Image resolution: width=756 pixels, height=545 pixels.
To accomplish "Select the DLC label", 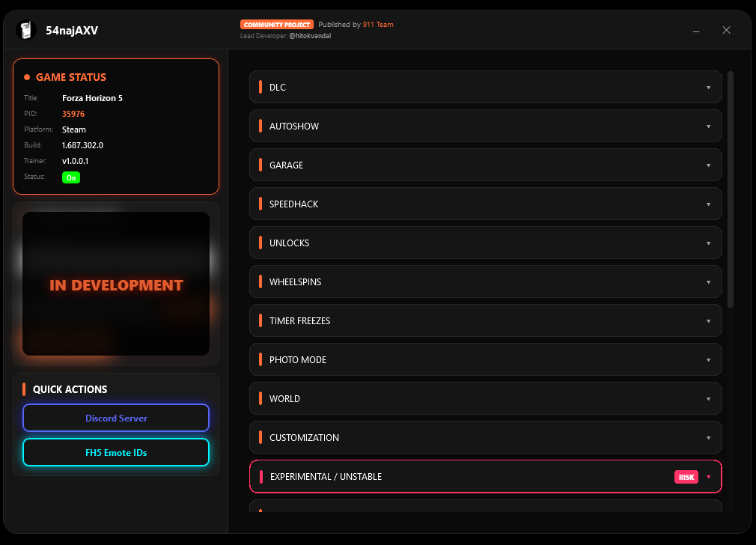I will coord(278,88).
